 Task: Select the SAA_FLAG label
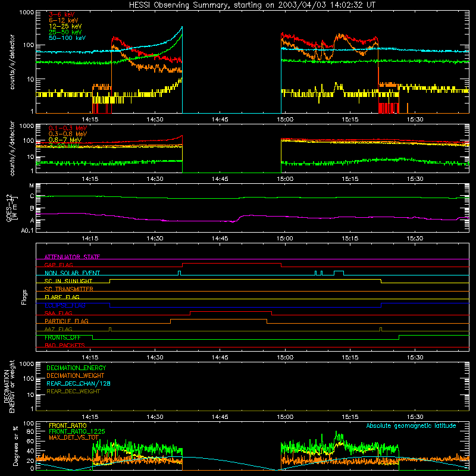pos(58,313)
